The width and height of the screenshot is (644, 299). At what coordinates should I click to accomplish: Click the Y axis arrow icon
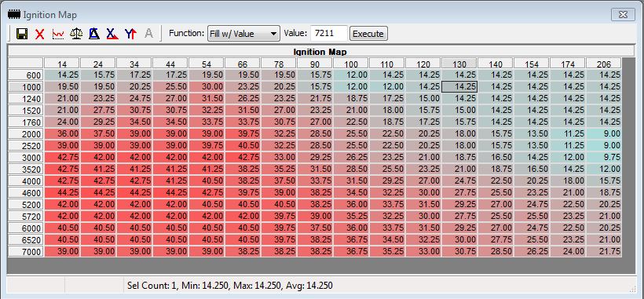tap(130, 34)
